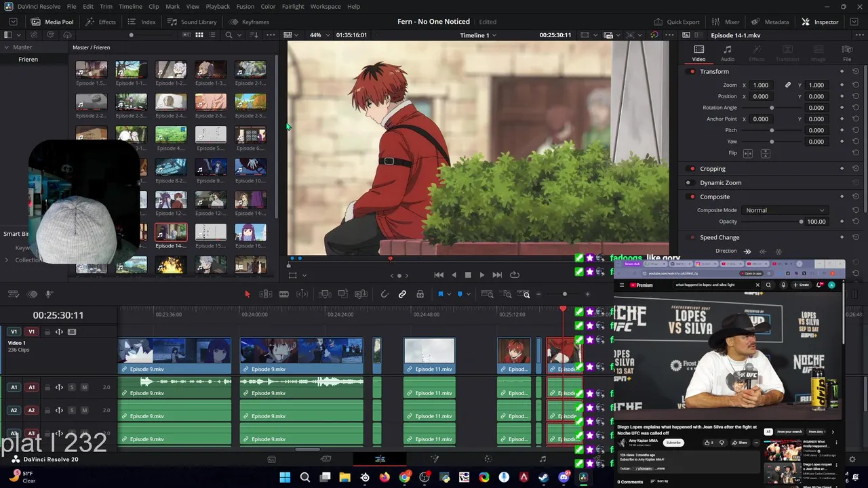The image size is (868, 488).
Task: Toggle the Linked Selection chain icon
Action: tap(402, 294)
